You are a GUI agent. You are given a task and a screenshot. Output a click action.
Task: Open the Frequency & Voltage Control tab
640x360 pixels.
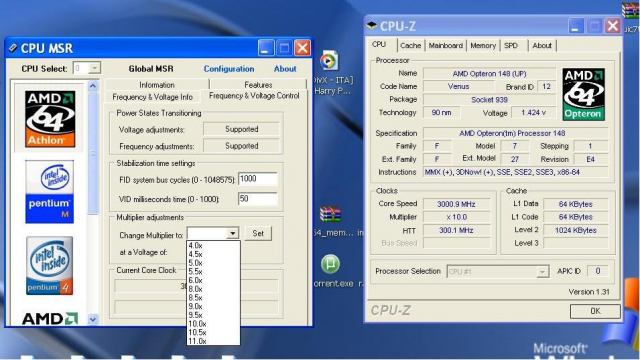point(254,96)
